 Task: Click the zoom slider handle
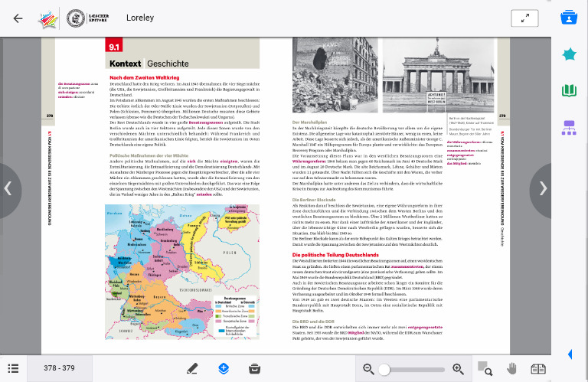pyautogui.click(x=384, y=370)
